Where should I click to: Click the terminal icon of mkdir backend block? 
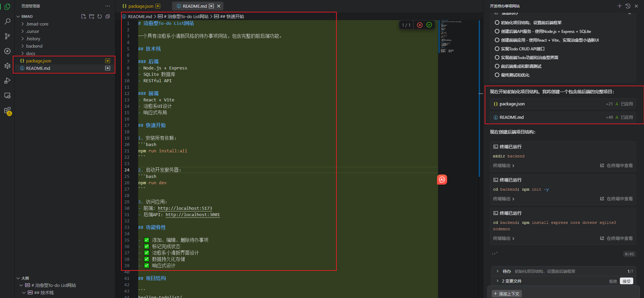pos(495,147)
